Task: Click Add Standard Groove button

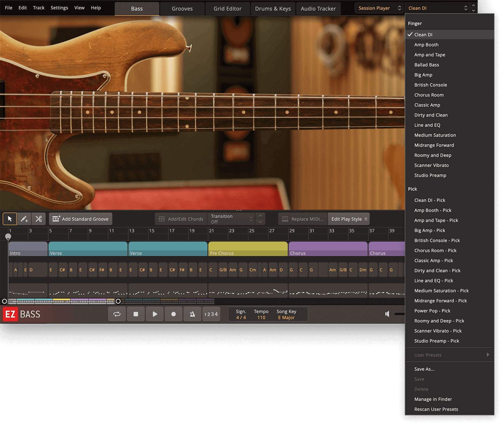Action: 80,219
